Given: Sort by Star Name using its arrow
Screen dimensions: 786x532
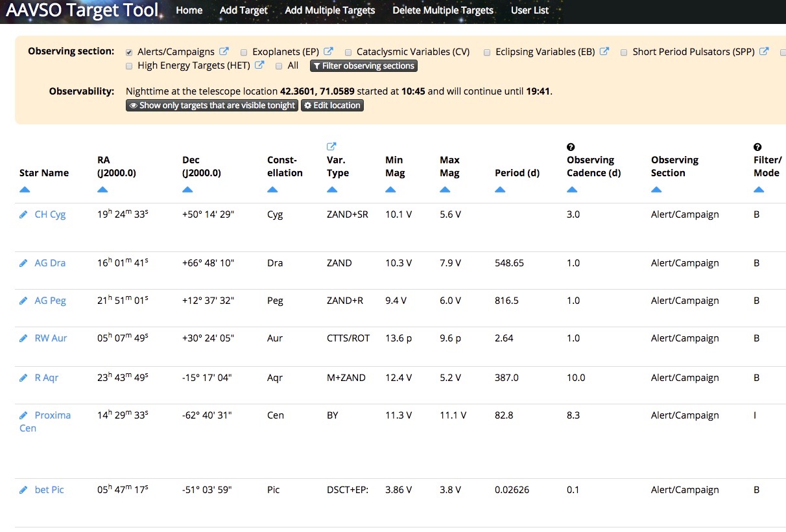Looking at the screenshot, I should click(25, 190).
